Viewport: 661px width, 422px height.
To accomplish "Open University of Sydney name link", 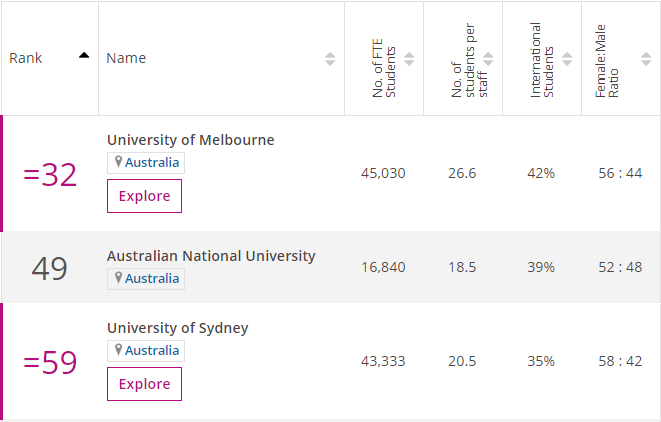I will point(177,328).
